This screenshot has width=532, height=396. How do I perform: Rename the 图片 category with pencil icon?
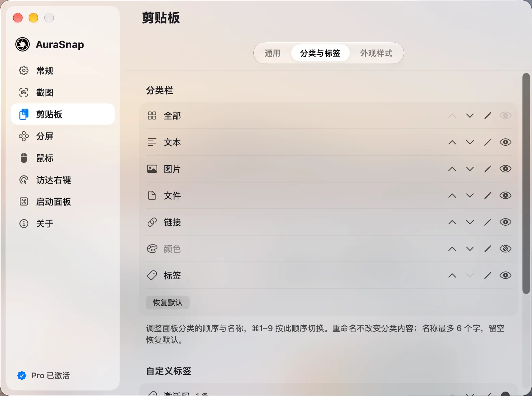click(488, 169)
